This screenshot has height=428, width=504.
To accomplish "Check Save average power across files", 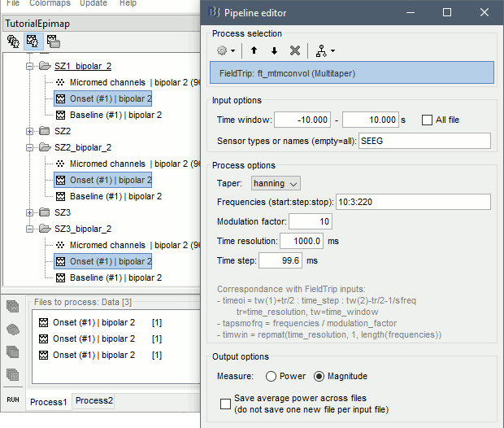I will pos(226,404).
